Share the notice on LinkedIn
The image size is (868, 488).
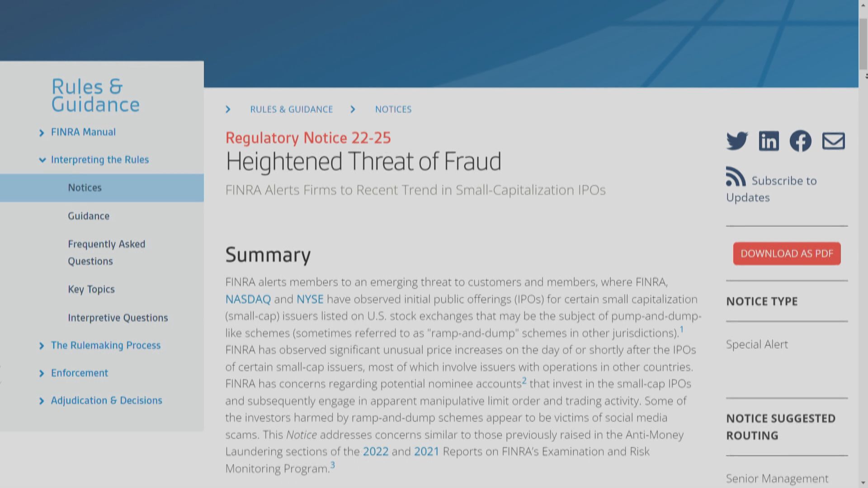point(769,141)
